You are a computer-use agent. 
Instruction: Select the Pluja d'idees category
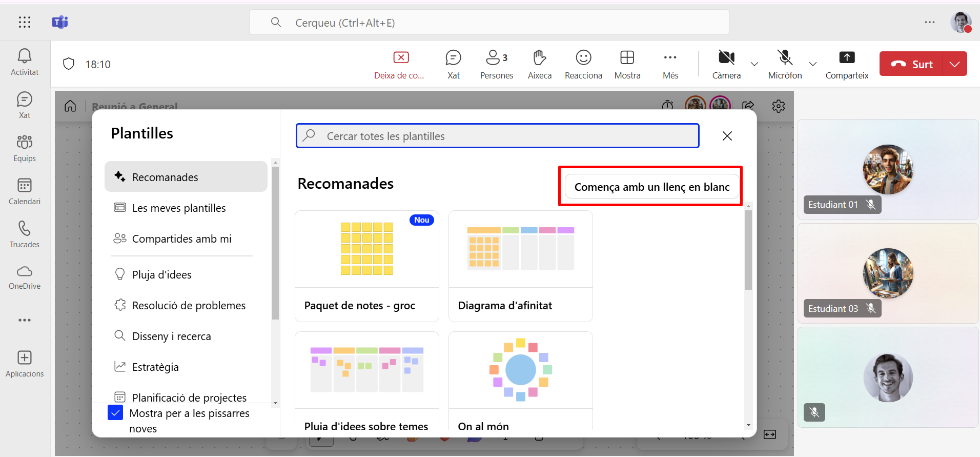coord(162,275)
